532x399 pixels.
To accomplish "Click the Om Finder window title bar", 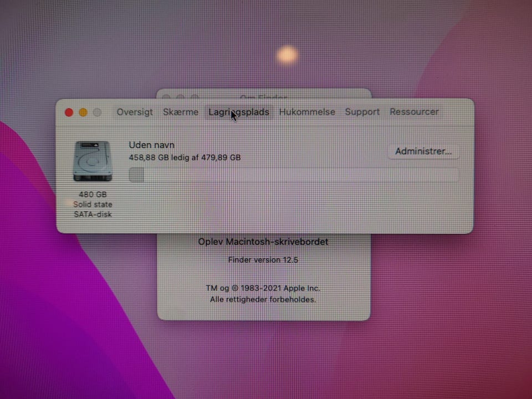I will 264,94.
